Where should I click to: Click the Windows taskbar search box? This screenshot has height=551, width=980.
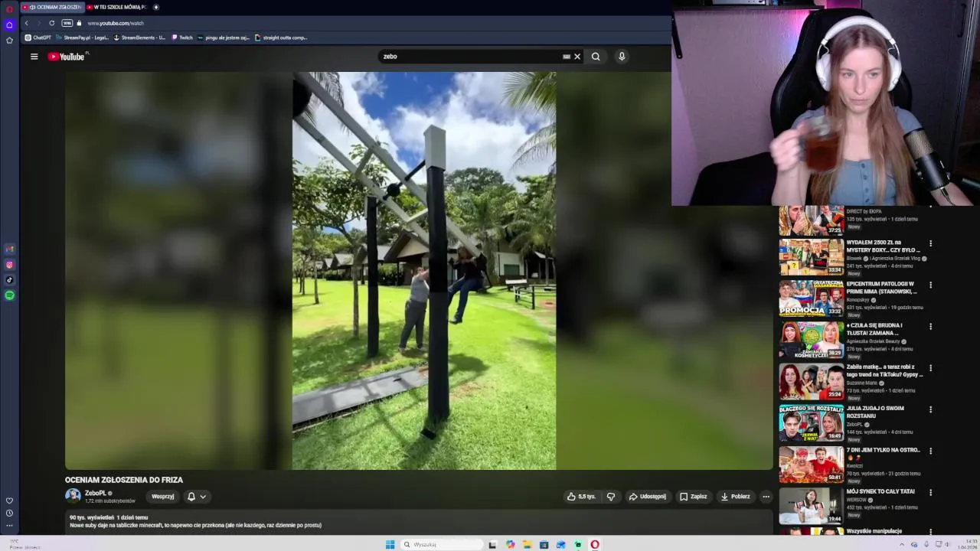click(x=443, y=545)
